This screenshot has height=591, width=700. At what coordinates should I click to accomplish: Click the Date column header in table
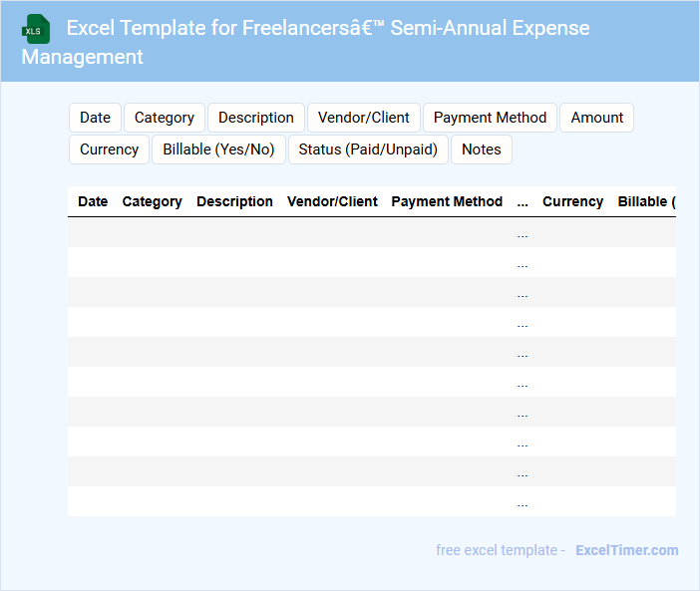pos(93,201)
